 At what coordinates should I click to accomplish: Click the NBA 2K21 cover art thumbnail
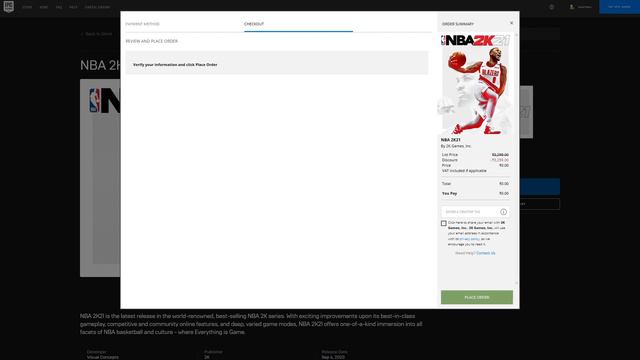[476, 84]
